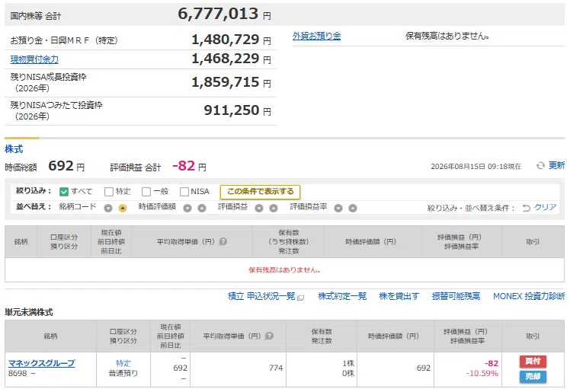The height and width of the screenshot is (392, 570).
Task: Click NISAつみたて投資枠 value 911,250
Action: pyautogui.click(x=232, y=110)
